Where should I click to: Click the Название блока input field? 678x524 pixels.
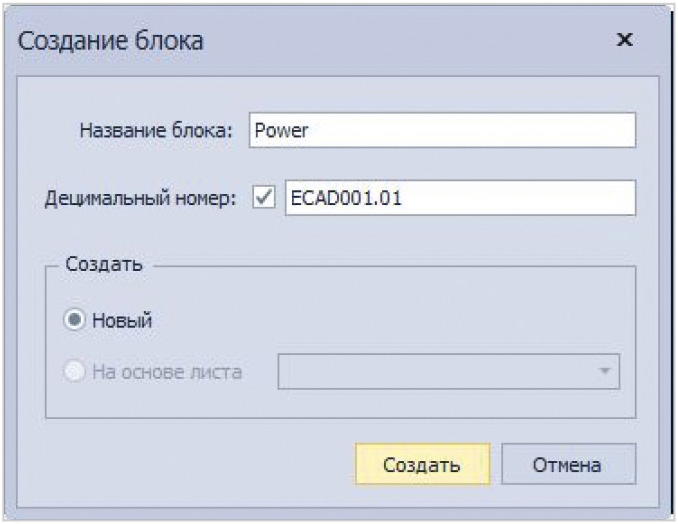point(441,130)
